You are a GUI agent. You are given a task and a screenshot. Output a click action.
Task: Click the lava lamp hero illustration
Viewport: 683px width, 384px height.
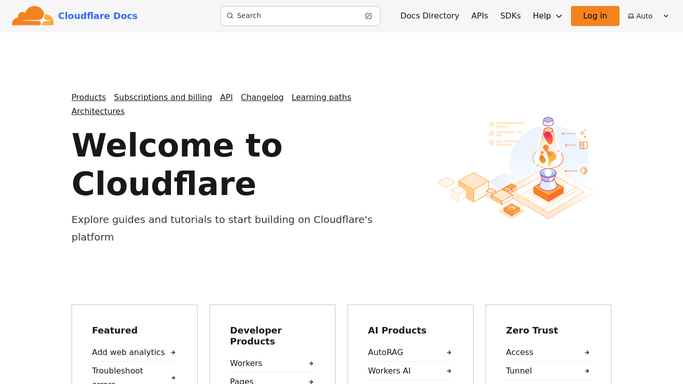click(x=516, y=168)
